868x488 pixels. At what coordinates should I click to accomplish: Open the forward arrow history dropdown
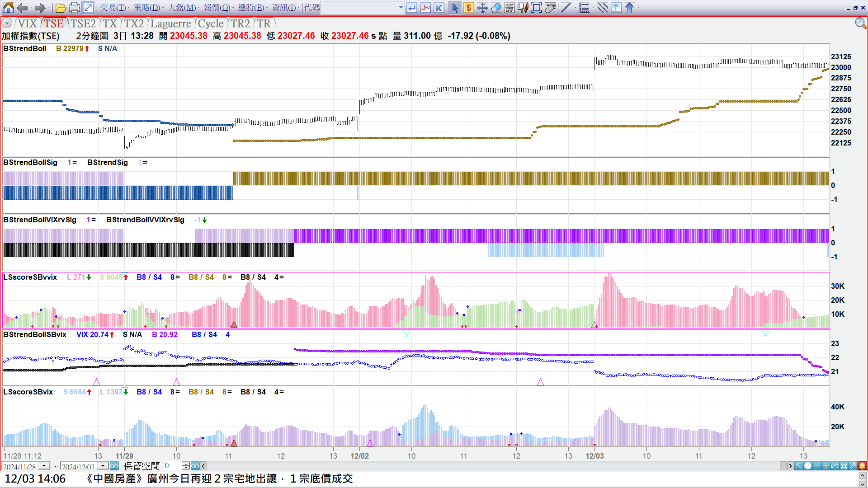(48, 8)
